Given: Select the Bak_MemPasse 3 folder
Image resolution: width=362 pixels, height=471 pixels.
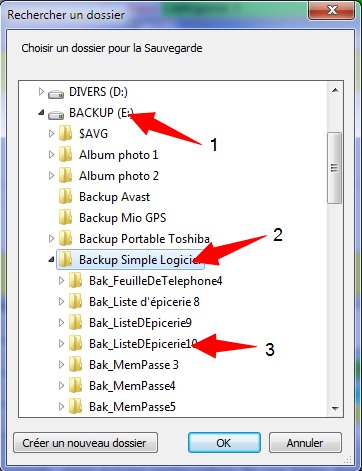Looking at the screenshot, I should point(134,365).
